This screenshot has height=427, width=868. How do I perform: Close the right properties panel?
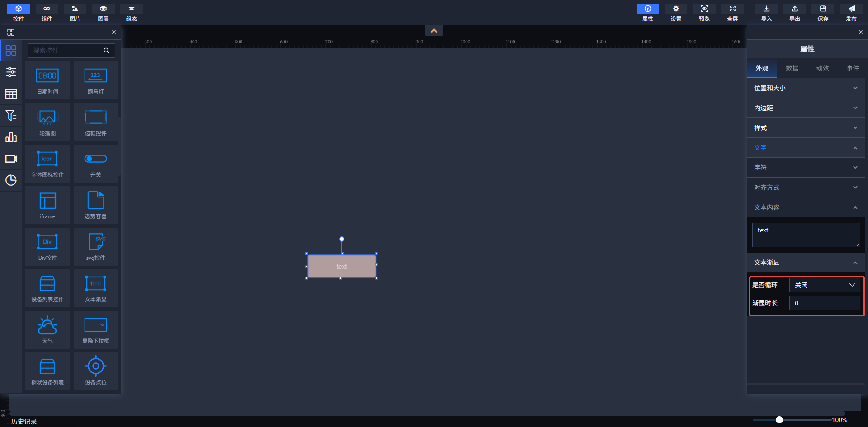point(861,32)
